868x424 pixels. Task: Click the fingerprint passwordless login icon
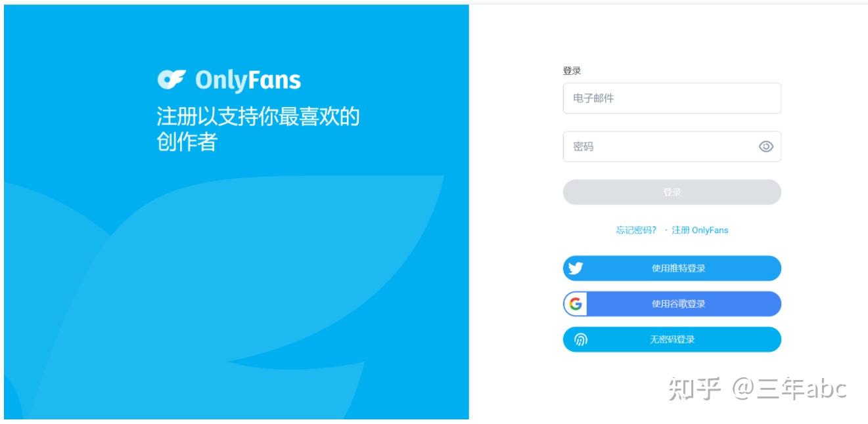coord(581,339)
